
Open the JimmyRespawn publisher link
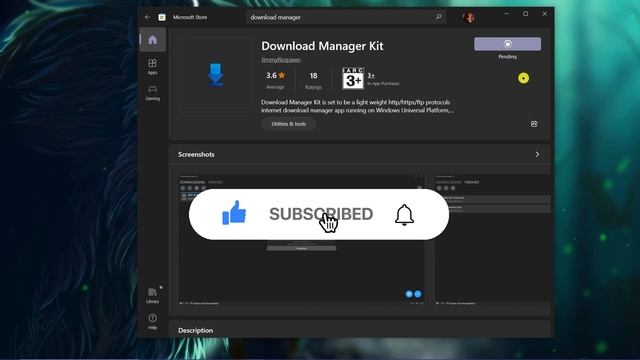[280, 60]
